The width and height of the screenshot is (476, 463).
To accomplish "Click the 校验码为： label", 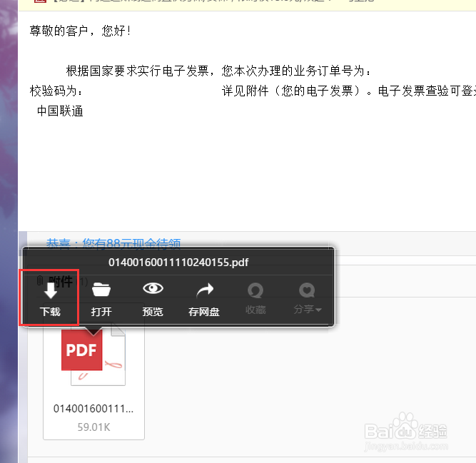I will click(x=56, y=91).
